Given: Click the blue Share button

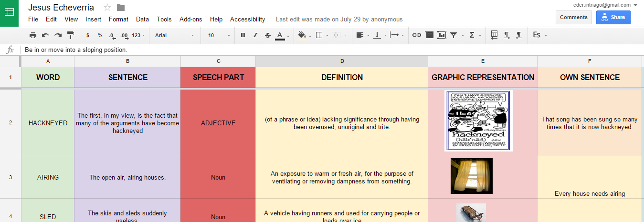Looking at the screenshot, I should click(613, 17).
